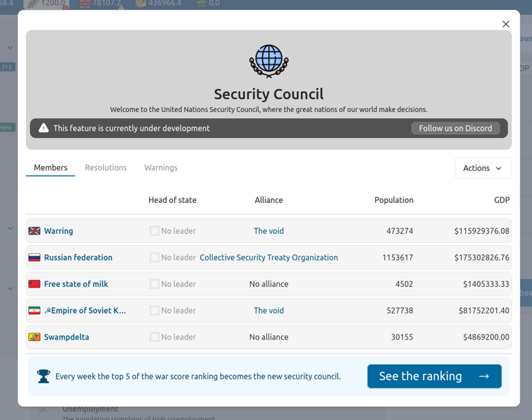Screen dimensions: 532x420
Task: Click the warning triangle icon in banner
Action: tap(43, 128)
